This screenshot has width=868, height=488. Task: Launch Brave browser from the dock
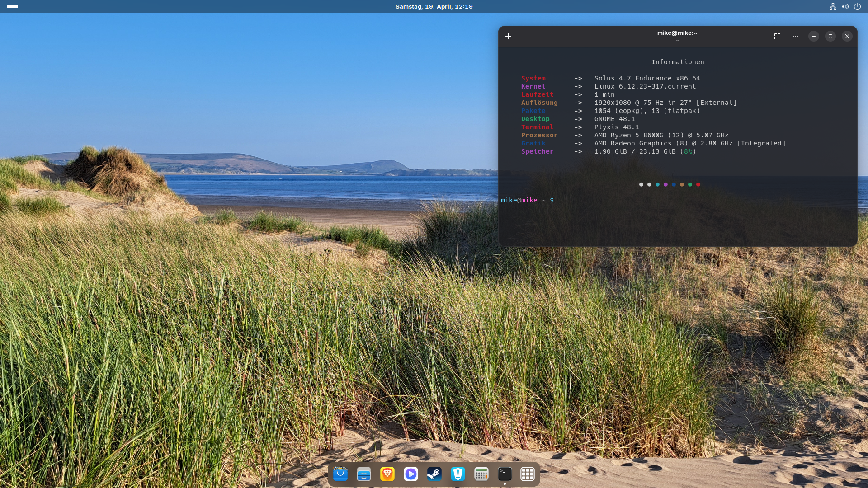(x=387, y=474)
